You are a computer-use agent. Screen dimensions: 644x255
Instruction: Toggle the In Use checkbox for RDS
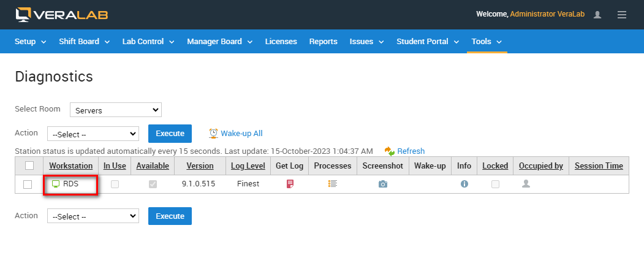pos(115,185)
